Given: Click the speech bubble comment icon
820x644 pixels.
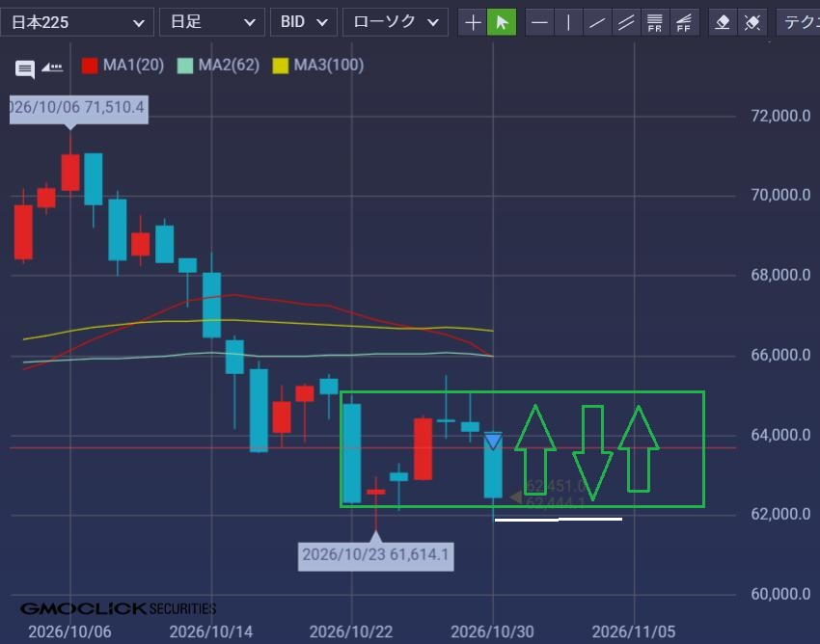Looking at the screenshot, I should tap(25, 68).
